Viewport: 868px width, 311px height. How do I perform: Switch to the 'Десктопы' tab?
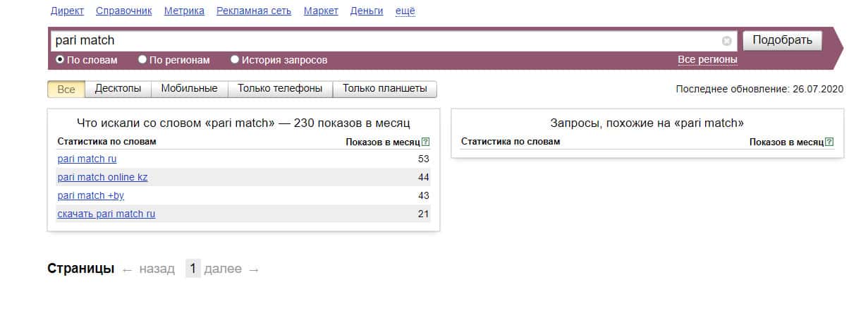[x=118, y=89]
